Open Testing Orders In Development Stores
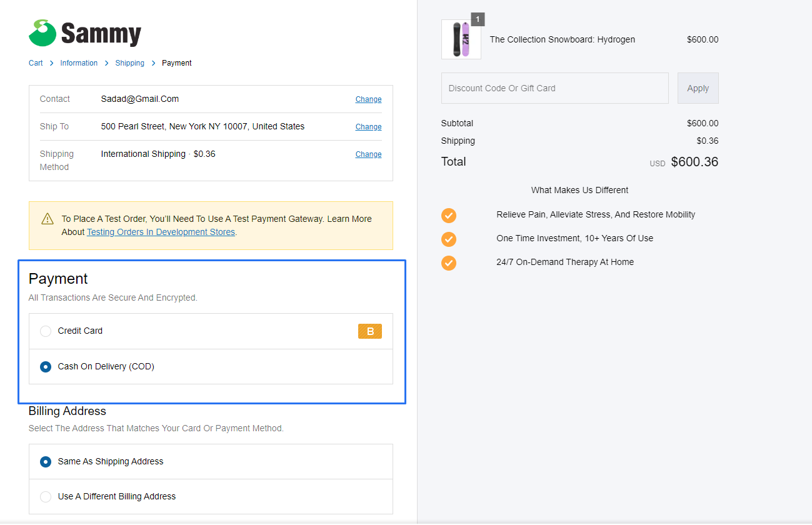Viewport: 812px width, 525px height. [x=161, y=231]
